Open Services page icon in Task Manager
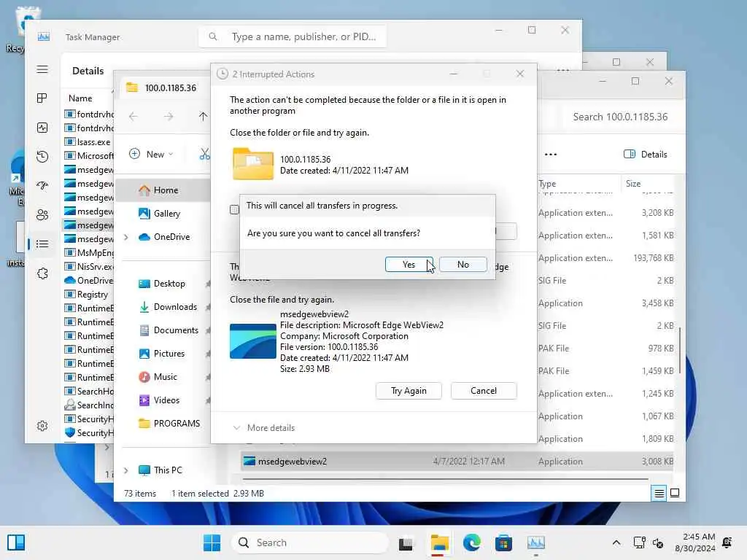The height and width of the screenshot is (560, 747). 42,273
